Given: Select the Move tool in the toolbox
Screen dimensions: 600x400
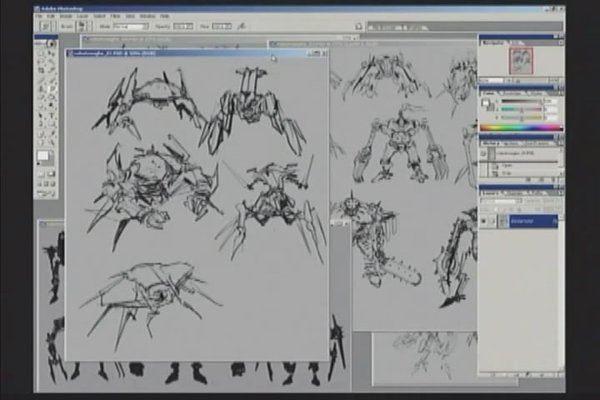Looking at the screenshot, I should 51,54.
